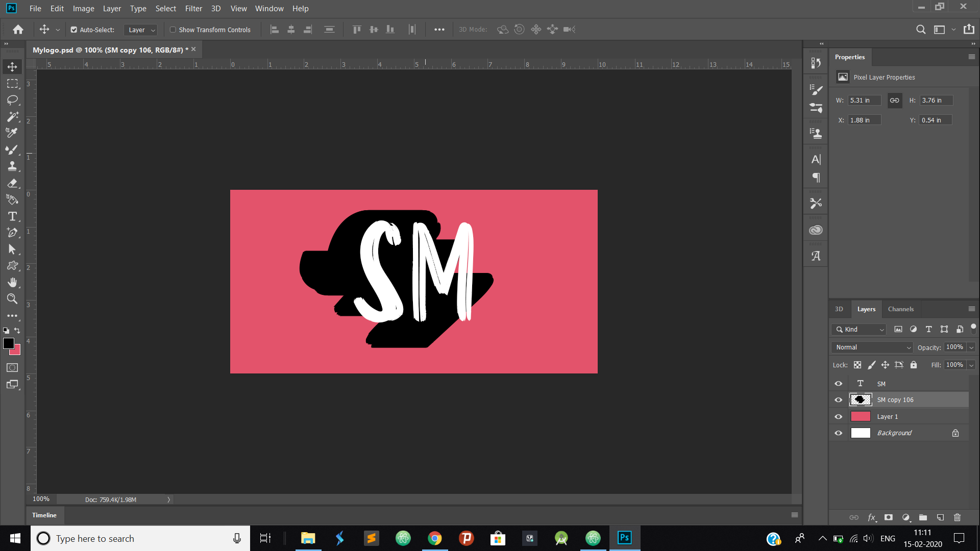Screen dimensions: 980x551
Task: Select the Eraser tool
Action: tap(12, 183)
